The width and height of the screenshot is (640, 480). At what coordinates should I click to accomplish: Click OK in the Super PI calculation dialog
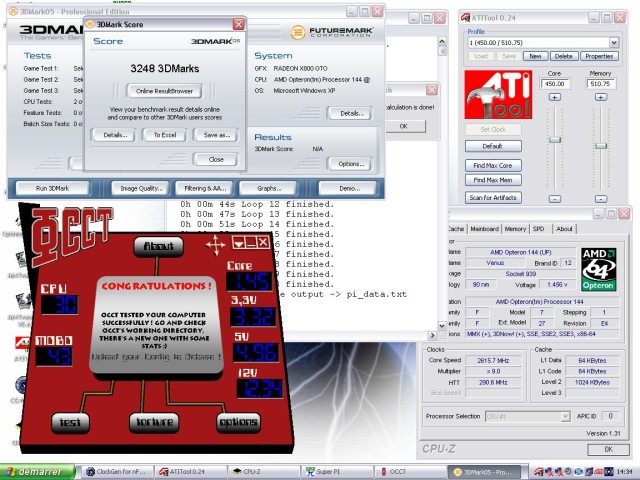click(403, 127)
